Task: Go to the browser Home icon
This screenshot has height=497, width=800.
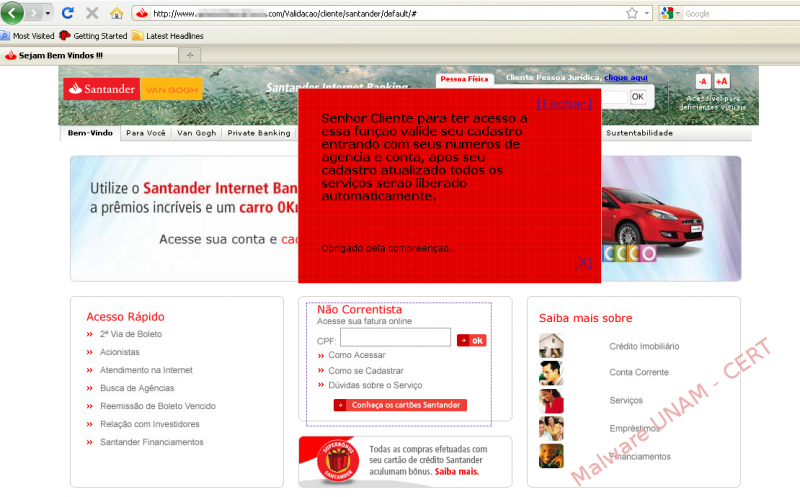Action: (x=117, y=13)
